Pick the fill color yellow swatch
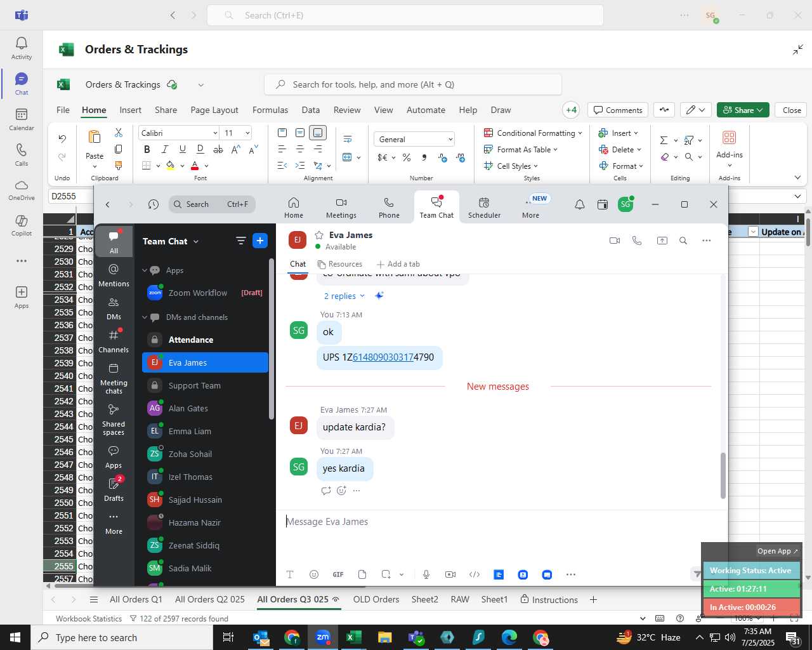Viewport: 812px width, 650px height. click(x=170, y=166)
